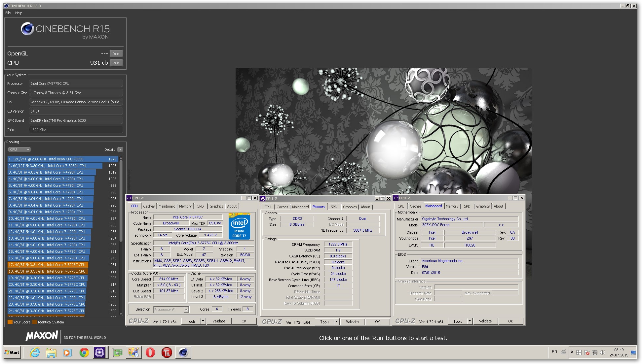This screenshot has height=364, width=642.
Task: Click the ranking list scrollbar thumb
Action: [x=121, y=201]
